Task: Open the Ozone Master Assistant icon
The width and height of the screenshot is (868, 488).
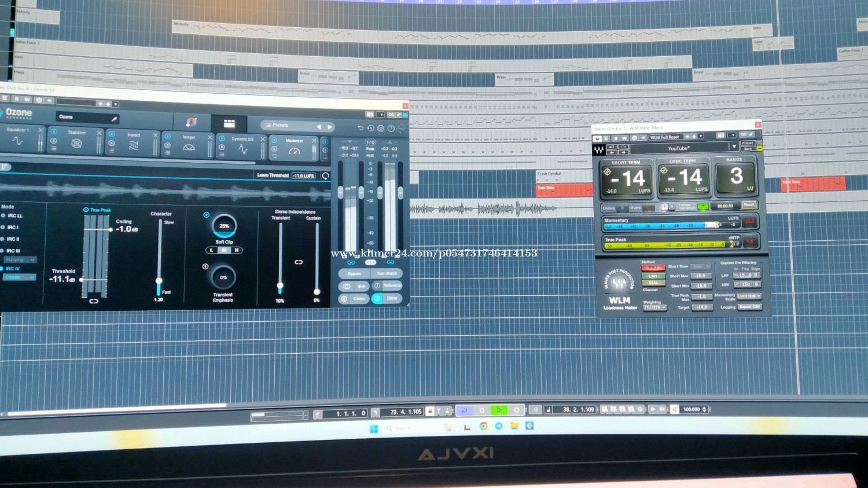Action: [192, 122]
